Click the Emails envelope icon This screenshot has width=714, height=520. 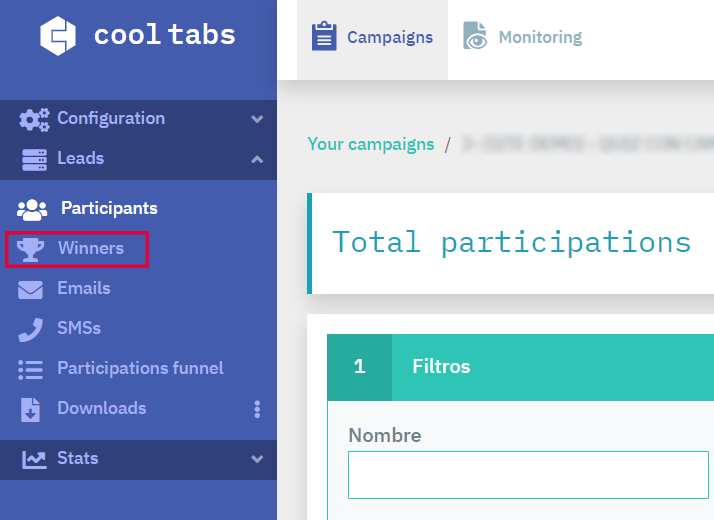(30, 289)
